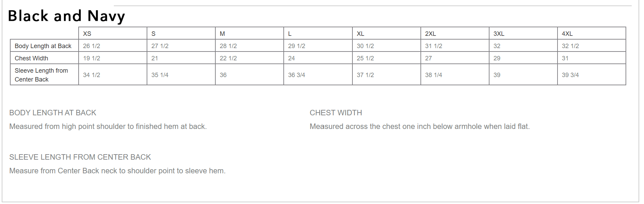Viewport: 644px width, 204px height.
Task: Select the 2XL sleeve length value 38 1/4
Action: 433,75
